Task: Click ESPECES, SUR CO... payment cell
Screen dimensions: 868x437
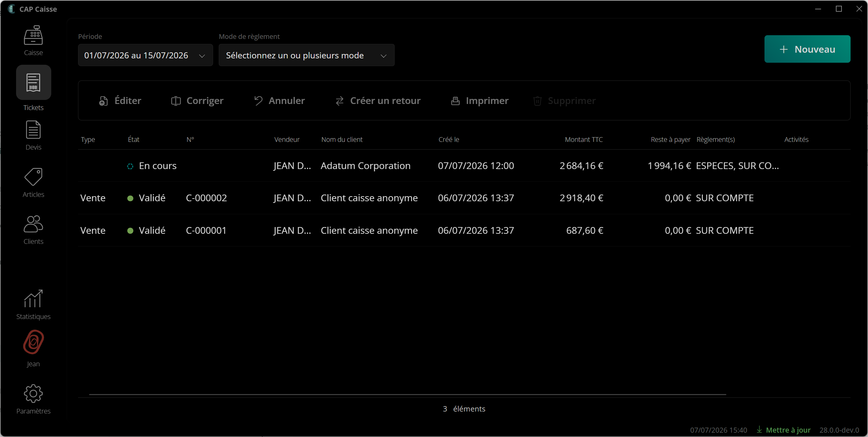Action: [x=737, y=166]
